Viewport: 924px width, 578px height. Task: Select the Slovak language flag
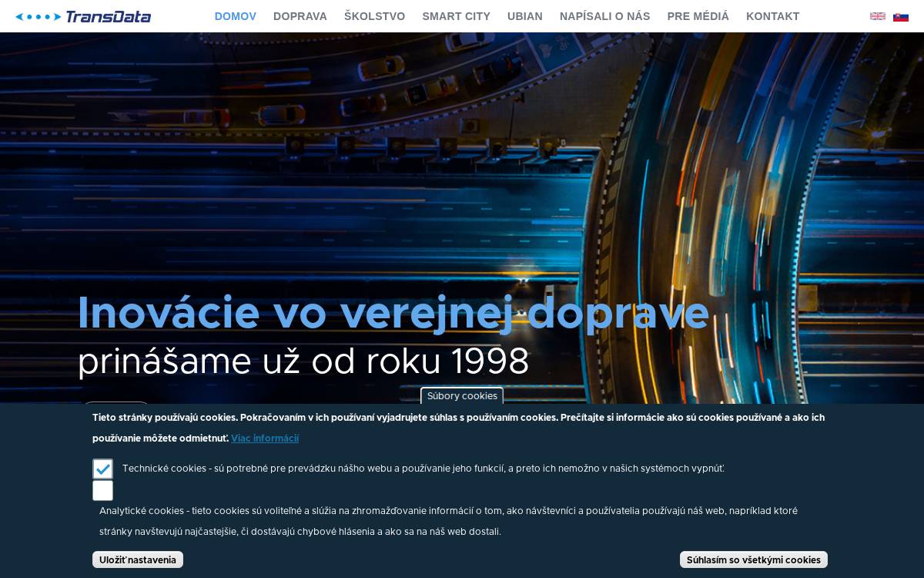901,16
